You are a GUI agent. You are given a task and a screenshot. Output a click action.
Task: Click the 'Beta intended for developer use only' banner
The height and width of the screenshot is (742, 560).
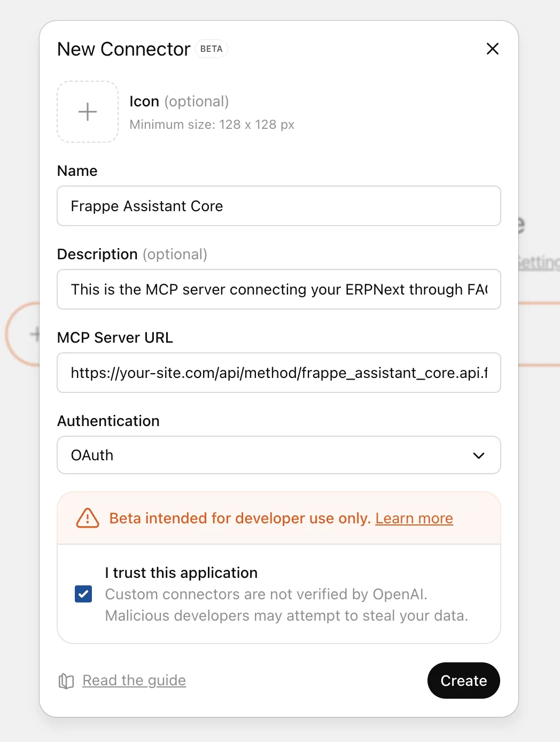coord(239,519)
